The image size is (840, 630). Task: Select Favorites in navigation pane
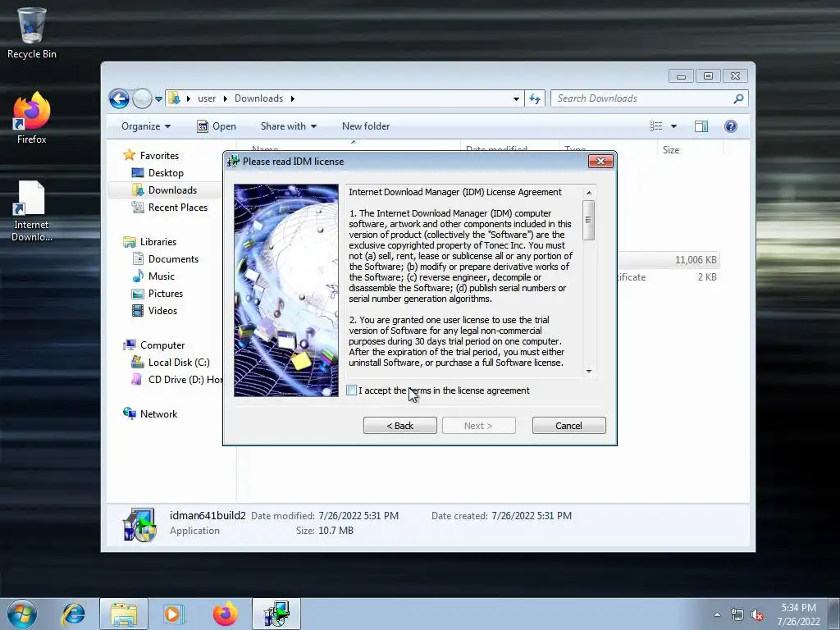(159, 156)
